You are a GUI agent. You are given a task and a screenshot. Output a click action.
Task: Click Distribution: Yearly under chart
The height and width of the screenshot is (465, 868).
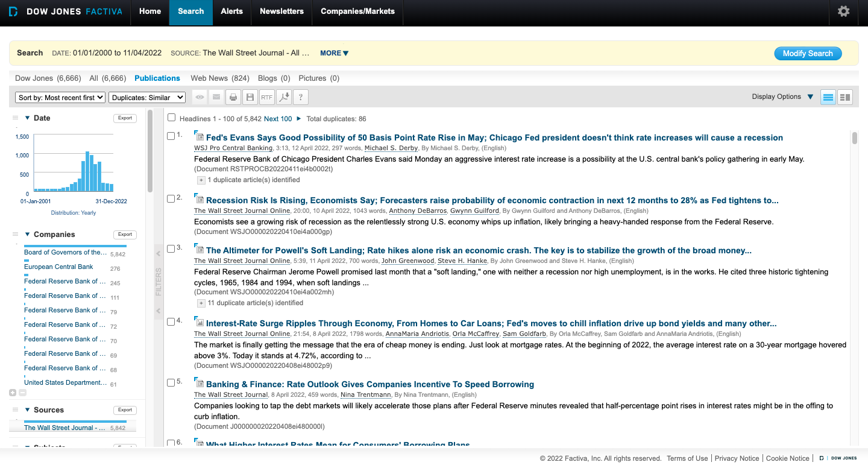coord(74,213)
